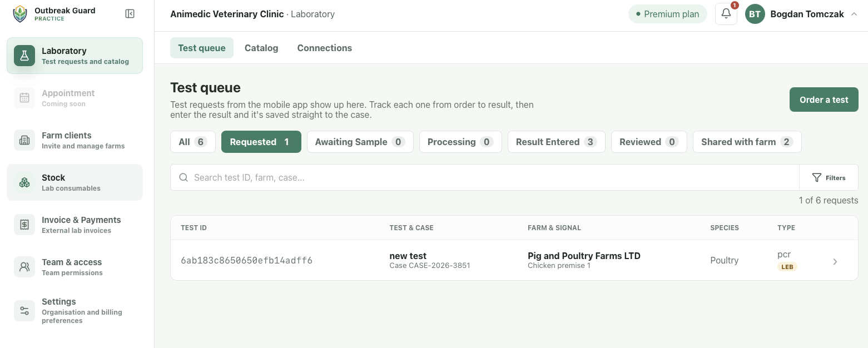This screenshot has height=348, width=868.
Task: Open Farm clients building icon
Action: click(x=24, y=140)
